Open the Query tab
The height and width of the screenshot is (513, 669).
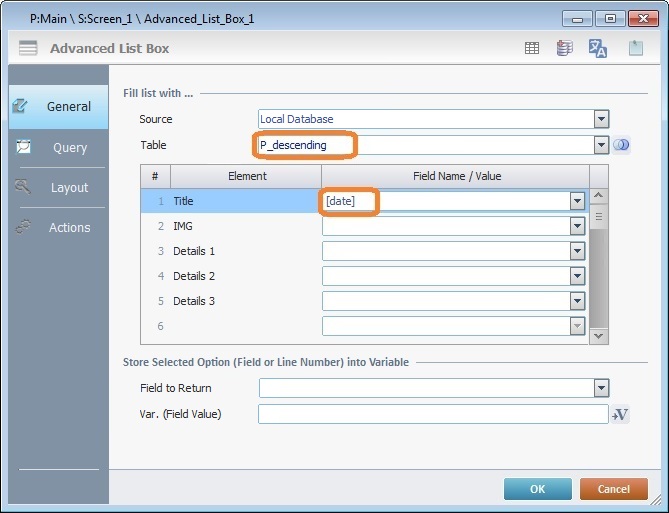[x=58, y=147]
